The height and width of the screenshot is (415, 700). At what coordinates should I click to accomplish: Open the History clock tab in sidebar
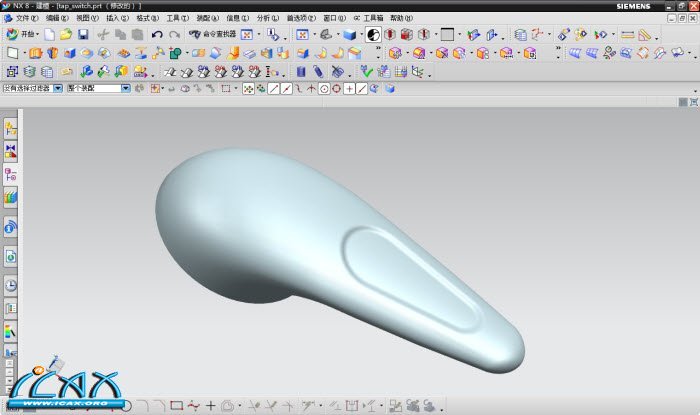pos(11,285)
